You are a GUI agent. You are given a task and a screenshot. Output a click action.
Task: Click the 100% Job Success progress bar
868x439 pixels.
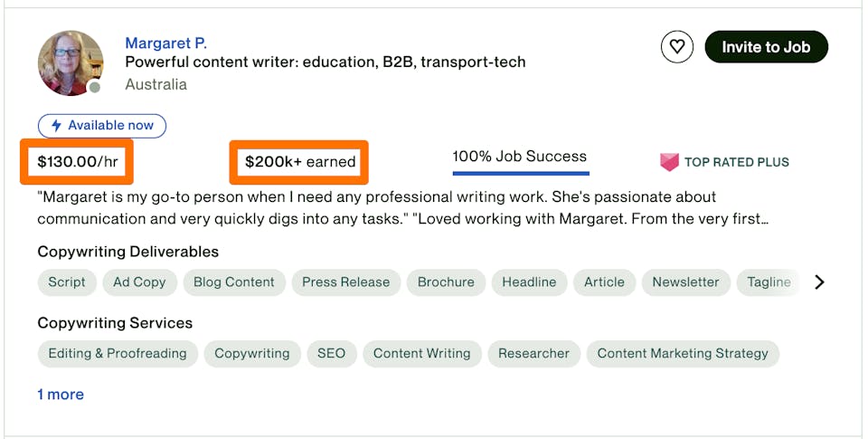pyautogui.click(x=521, y=172)
